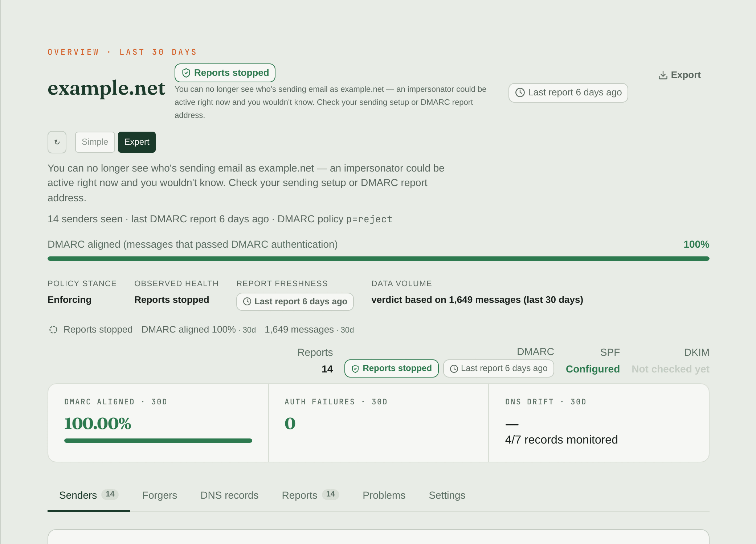The width and height of the screenshot is (756, 544).
Task: Click the DKIM Not checked yet status
Action: pos(670,369)
